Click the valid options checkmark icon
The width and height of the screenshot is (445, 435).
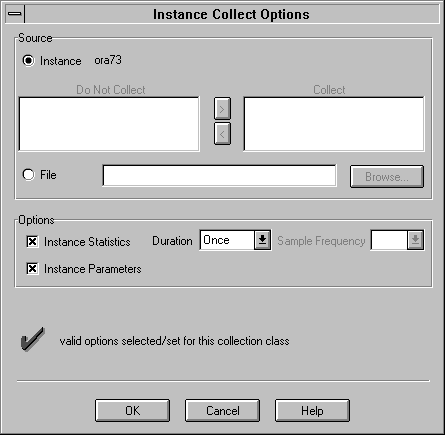click(33, 339)
